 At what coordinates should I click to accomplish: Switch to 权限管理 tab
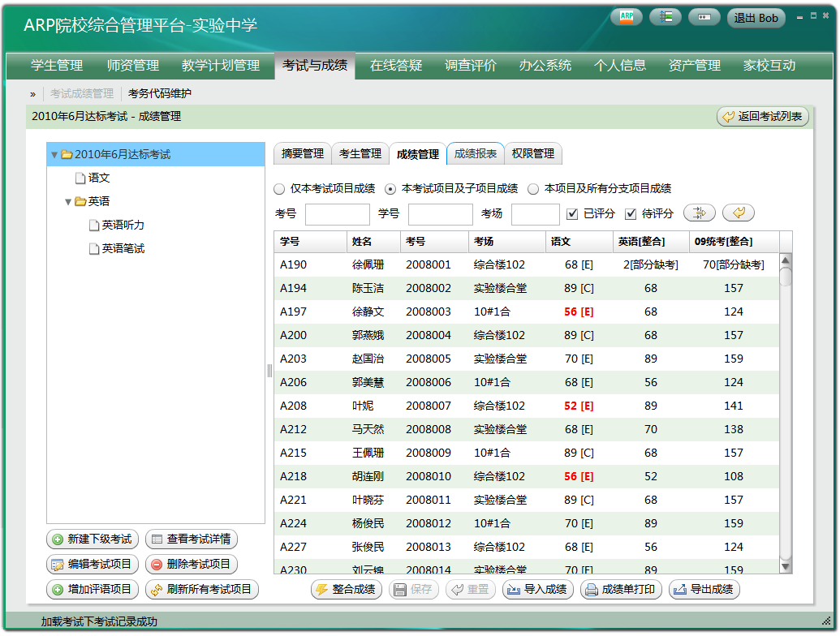tap(533, 153)
